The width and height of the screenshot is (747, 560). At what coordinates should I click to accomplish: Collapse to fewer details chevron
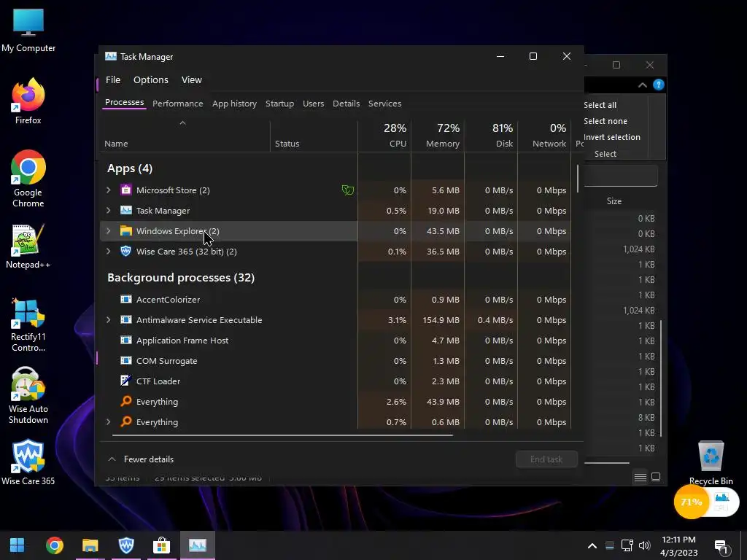click(112, 459)
